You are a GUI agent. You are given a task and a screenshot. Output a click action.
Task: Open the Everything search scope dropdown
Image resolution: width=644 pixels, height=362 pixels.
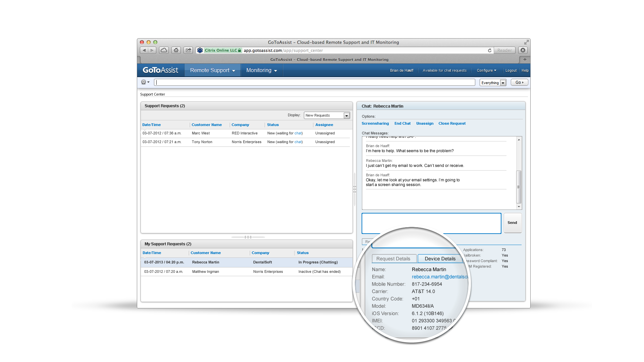(493, 83)
